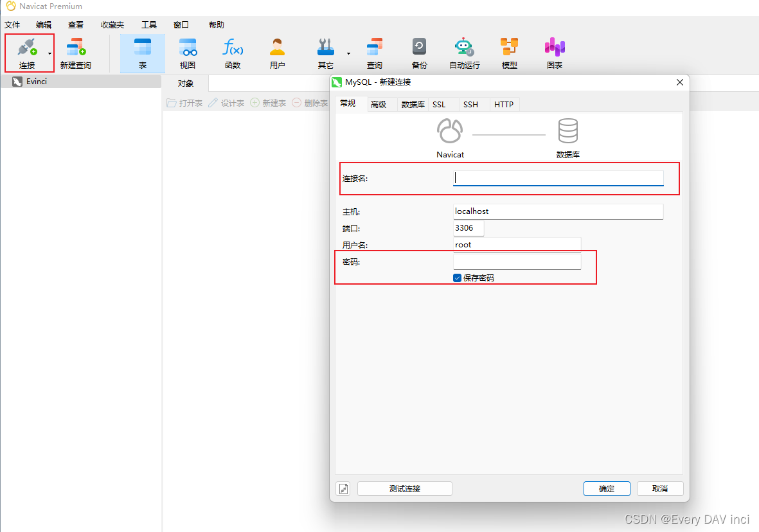
Task: Open the Charts (图表) toolbar icon
Action: pyautogui.click(x=555, y=48)
